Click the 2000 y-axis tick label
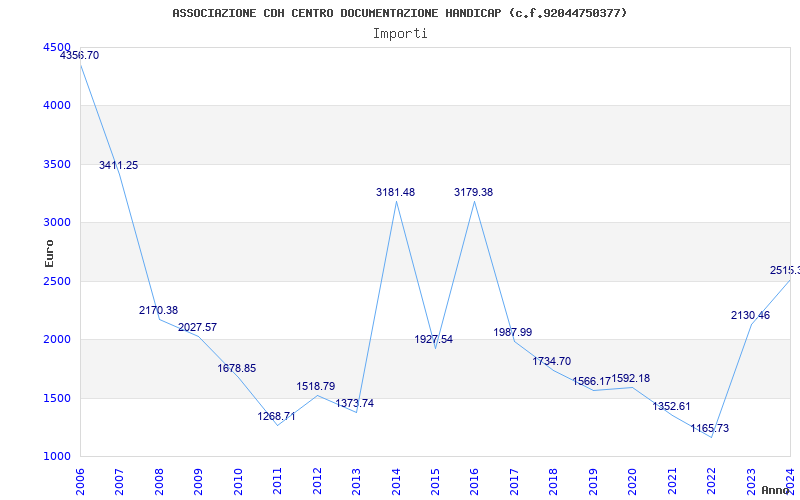The height and width of the screenshot is (500, 800). 57,339
